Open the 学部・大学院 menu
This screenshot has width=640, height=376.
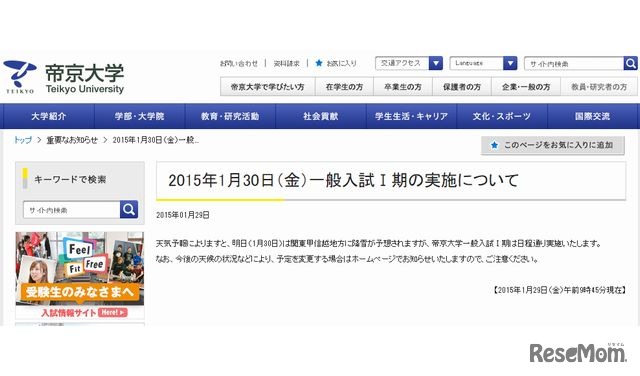coord(140,116)
